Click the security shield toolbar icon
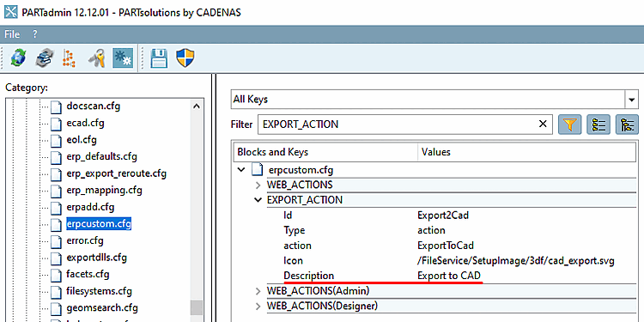The height and width of the screenshot is (322, 644). 185,58
